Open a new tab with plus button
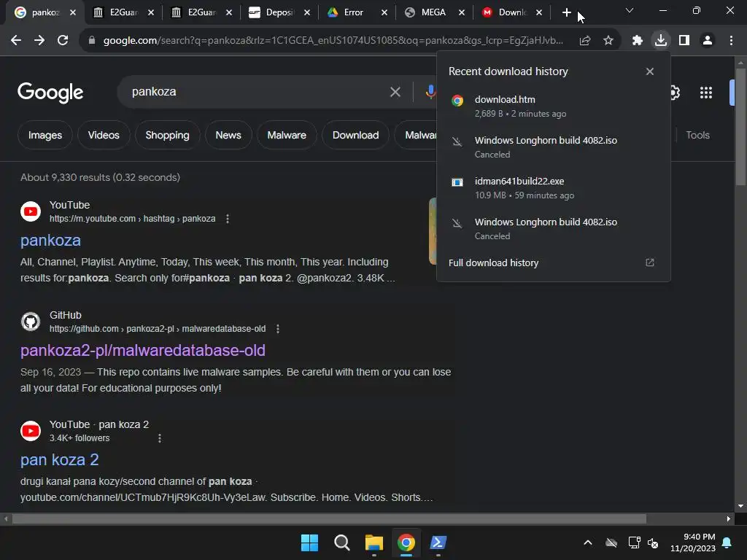This screenshot has height=560, width=747. (x=566, y=12)
